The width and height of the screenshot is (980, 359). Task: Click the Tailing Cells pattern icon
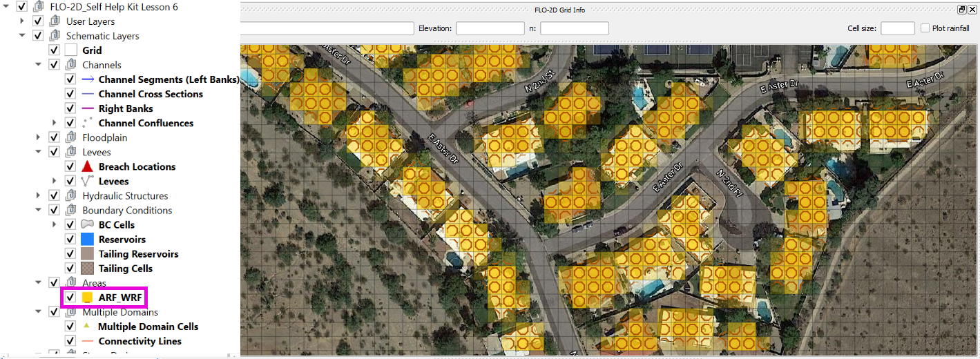87,269
